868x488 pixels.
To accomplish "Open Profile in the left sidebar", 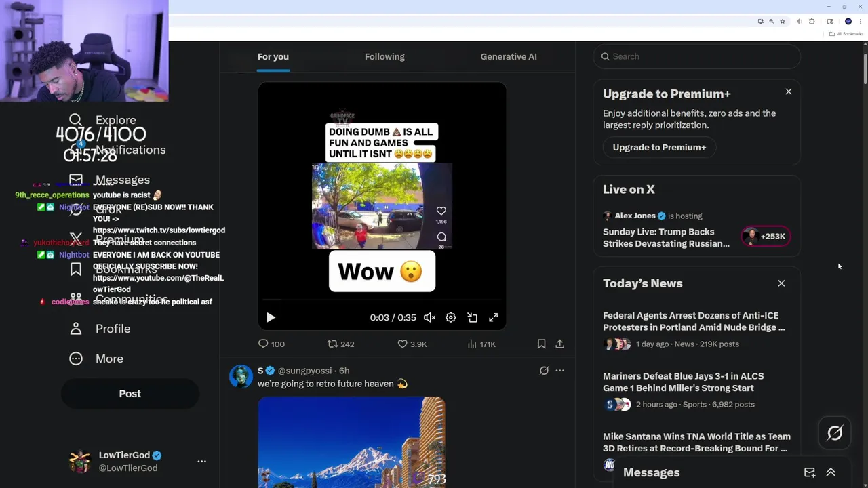I will coord(100,329).
